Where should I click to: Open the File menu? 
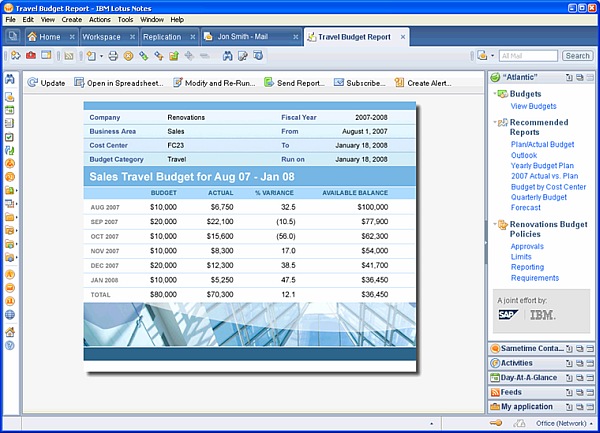(x=11, y=20)
